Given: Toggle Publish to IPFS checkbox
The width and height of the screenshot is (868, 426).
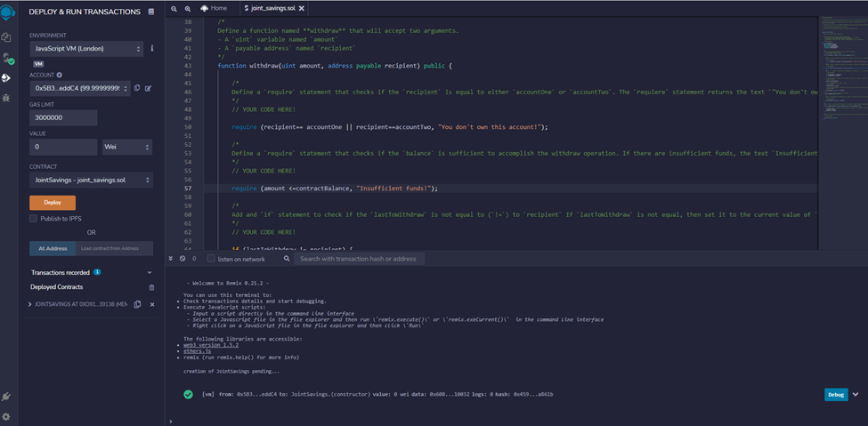Looking at the screenshot, I should pos(33,219).
